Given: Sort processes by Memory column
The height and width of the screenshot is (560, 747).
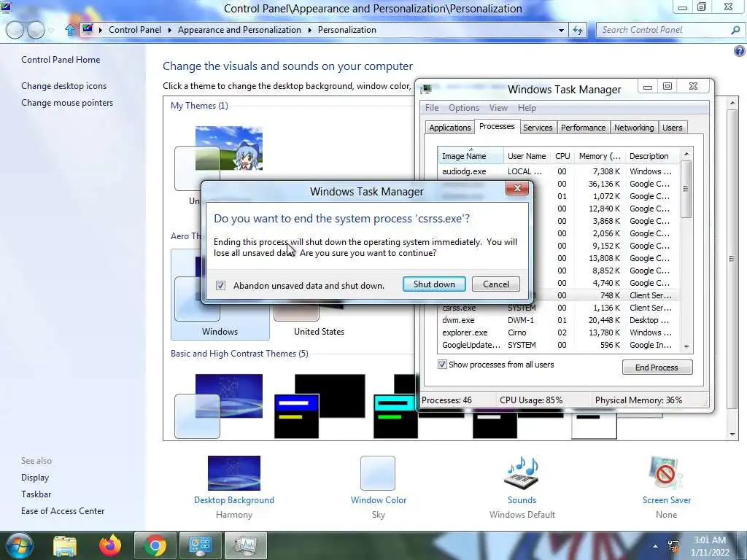Looking at the screenshot, I should pyautogui.click(x=600, y=156).
